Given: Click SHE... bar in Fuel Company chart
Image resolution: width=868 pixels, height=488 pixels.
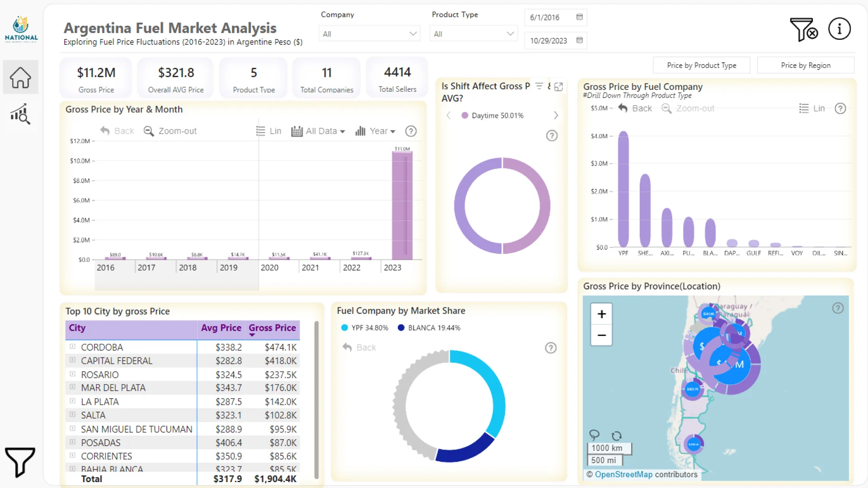Looking at the screenshot, I should pos(645,211).
